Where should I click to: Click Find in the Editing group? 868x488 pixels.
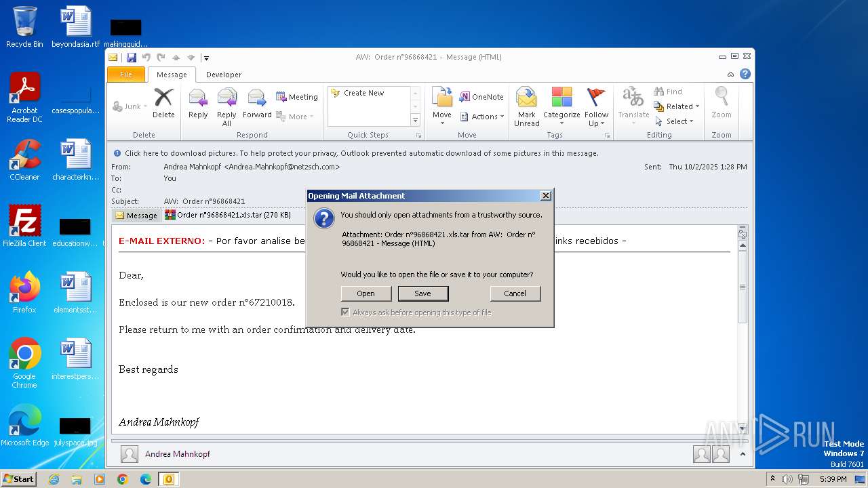click(668, 91)
